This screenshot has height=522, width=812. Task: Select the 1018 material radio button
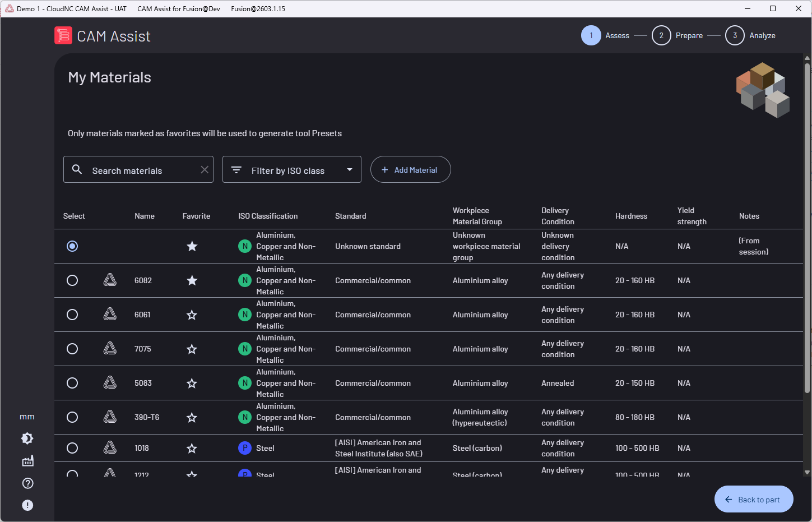[x=72, y=448]
